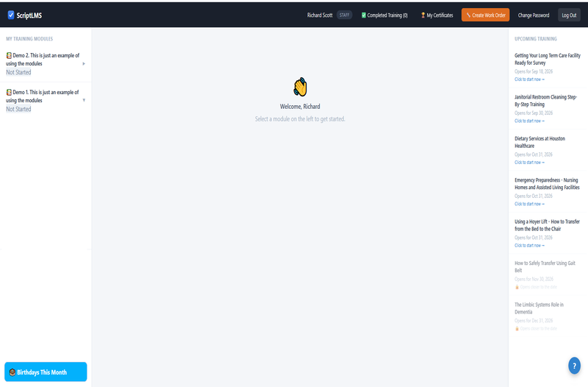This screenshot has width=588, height=387.
Task: Open 'Janitorial Restroom Cleaning Step-By-Step Training'
Action: point(545,101)
